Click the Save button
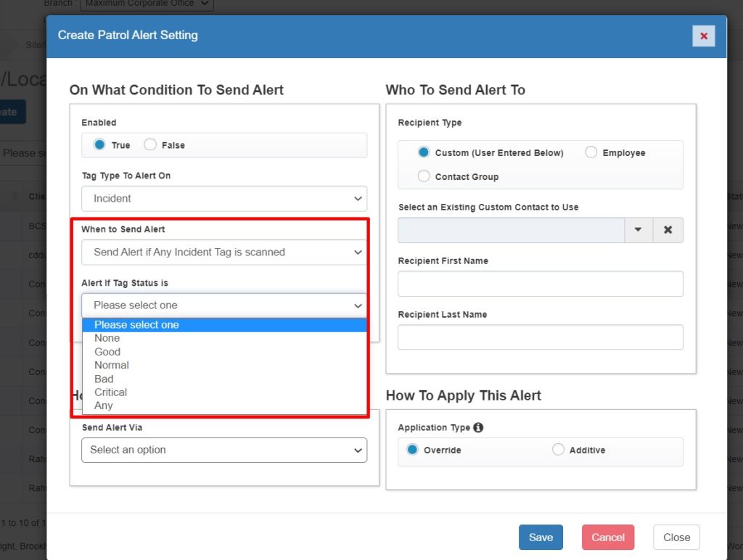This screenshot has width=743, height=560. pos(541,538)
